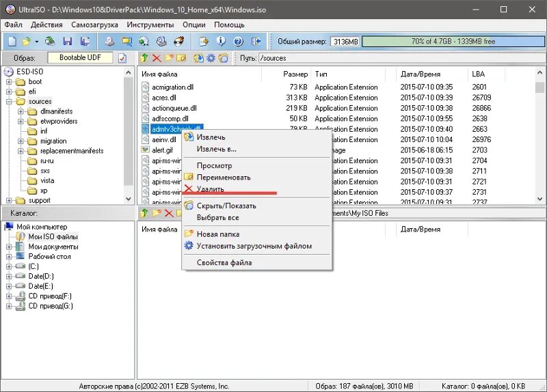
Task: Select CD привод(F:) in the catalog tree
Action: (x=50, y=296)
